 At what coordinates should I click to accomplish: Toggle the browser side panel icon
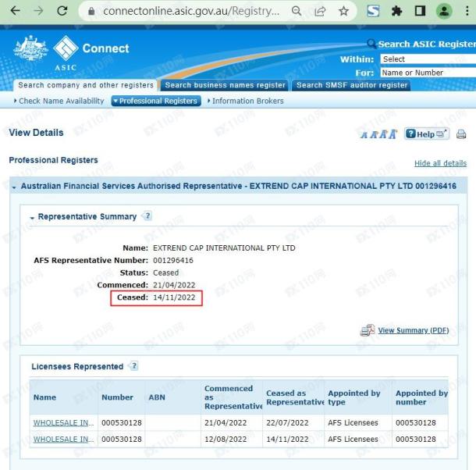420,11
